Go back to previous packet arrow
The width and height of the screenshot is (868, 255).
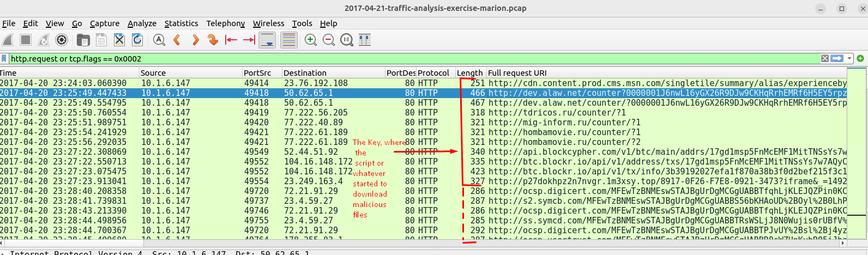tap(177, 40)
